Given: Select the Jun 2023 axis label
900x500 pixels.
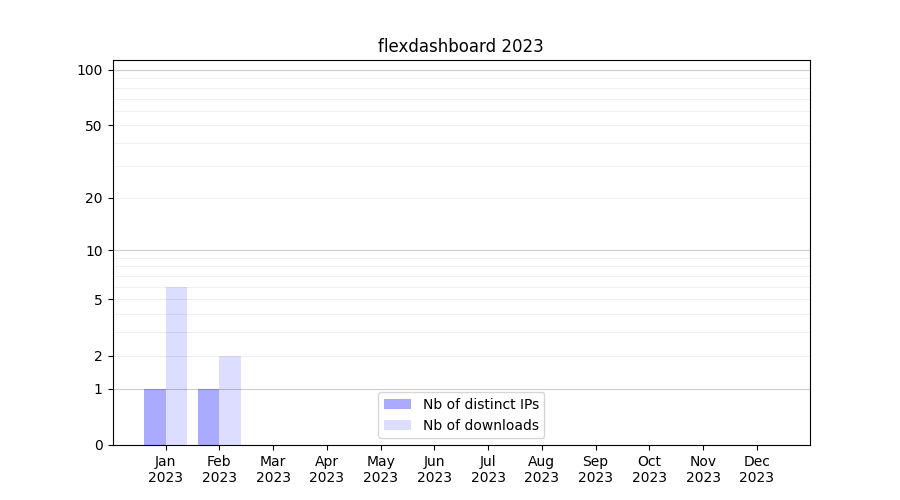Looking at the screenshot, I should click(434, 469).
